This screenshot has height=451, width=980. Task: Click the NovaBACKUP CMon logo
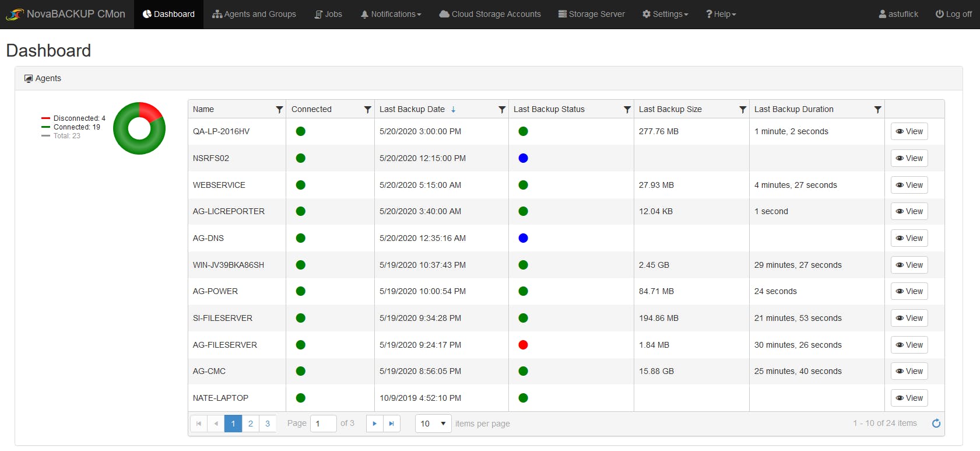[65, 14]
